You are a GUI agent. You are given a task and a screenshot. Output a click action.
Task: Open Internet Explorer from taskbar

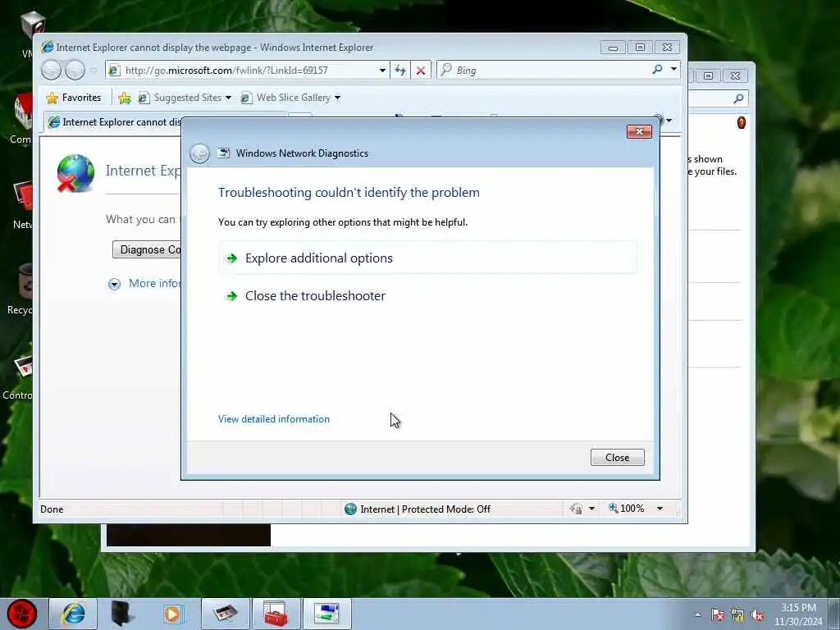click(73, 614)
